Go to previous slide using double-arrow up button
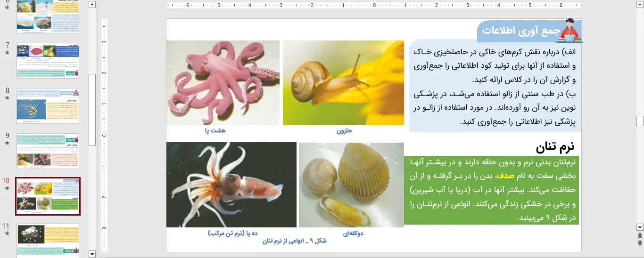Screen dimensions: 644x258 [x=640, y=235]
